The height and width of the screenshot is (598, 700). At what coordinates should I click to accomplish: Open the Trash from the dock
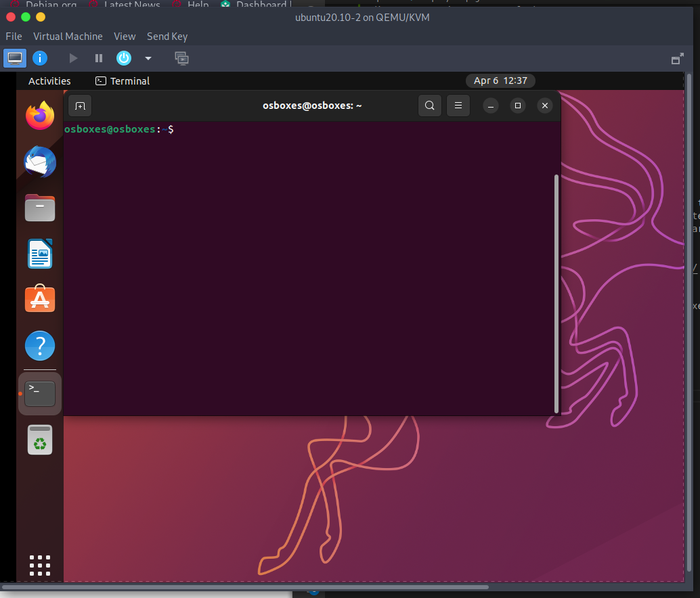coord(40,440)
